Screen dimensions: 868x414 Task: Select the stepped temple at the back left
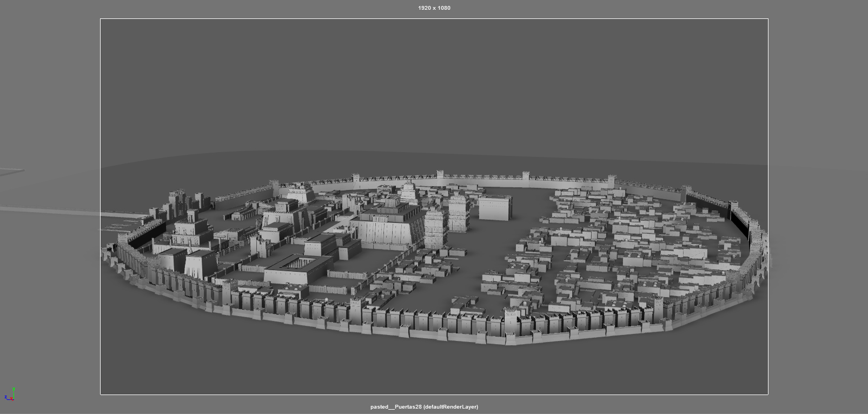pyautogui.click(x=299, y=193)
